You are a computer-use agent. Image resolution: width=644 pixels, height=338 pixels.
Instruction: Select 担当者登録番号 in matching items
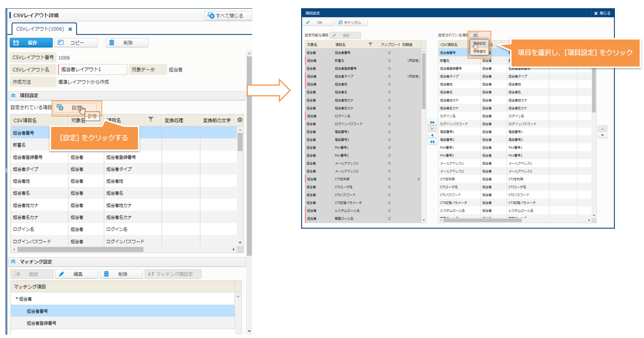tap(41, 323)
